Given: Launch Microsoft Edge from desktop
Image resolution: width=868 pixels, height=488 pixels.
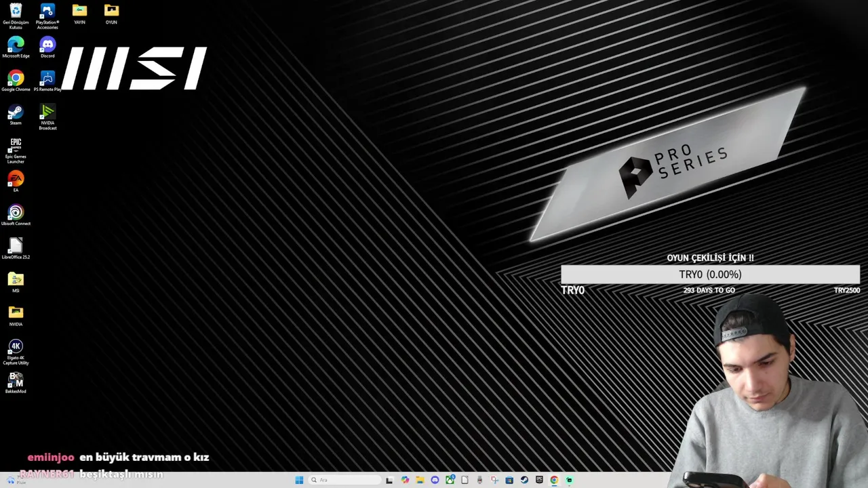Looking at the screenshot, I should point(16,47).
